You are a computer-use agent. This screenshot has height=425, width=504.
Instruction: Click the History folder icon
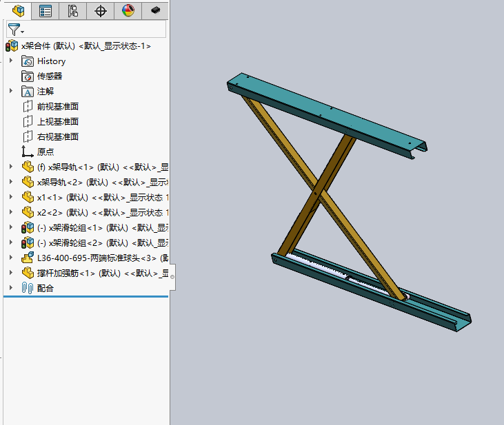(x=28, y=61)
